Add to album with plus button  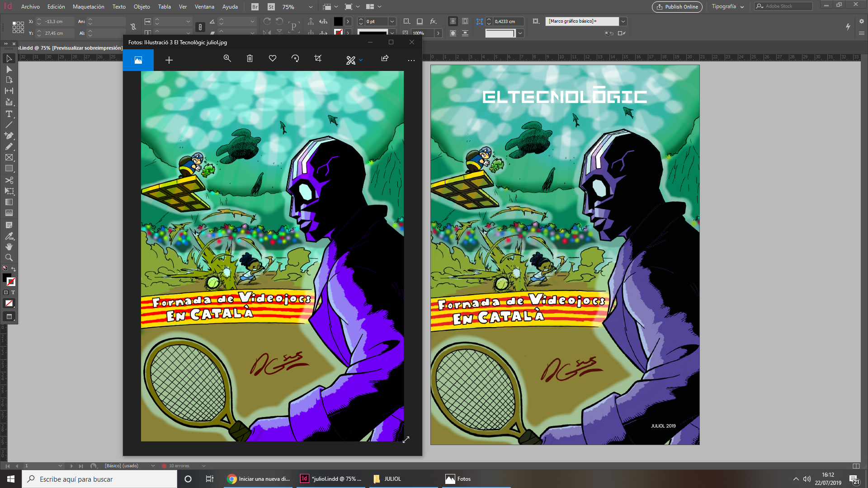(169, 60)
